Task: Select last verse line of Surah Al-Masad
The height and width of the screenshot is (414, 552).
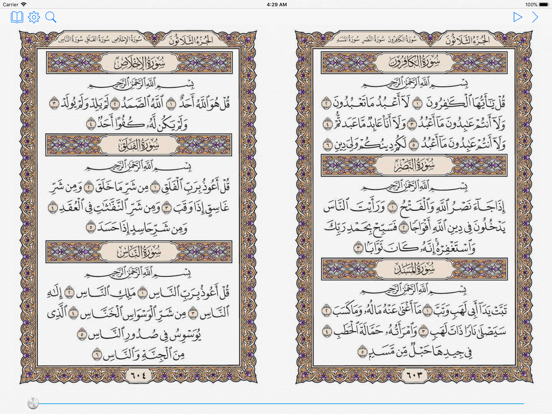Action: (x=414, y=352)
